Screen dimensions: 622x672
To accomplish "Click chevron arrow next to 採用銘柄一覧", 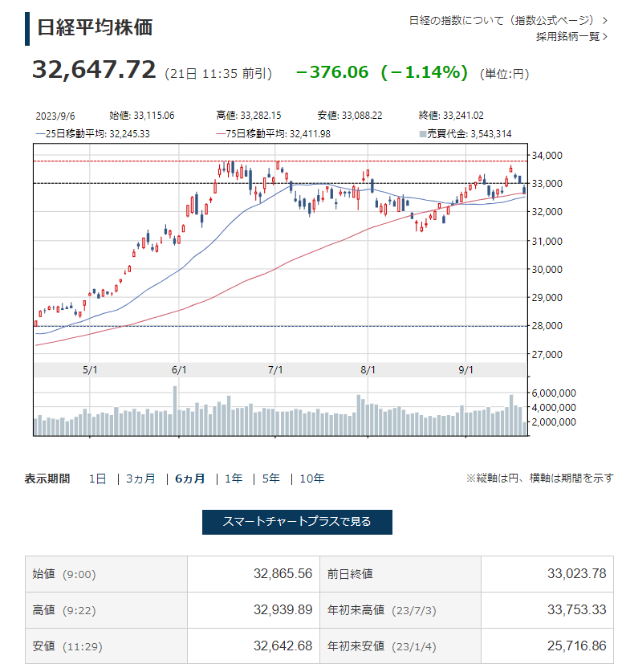I will 605,36.
